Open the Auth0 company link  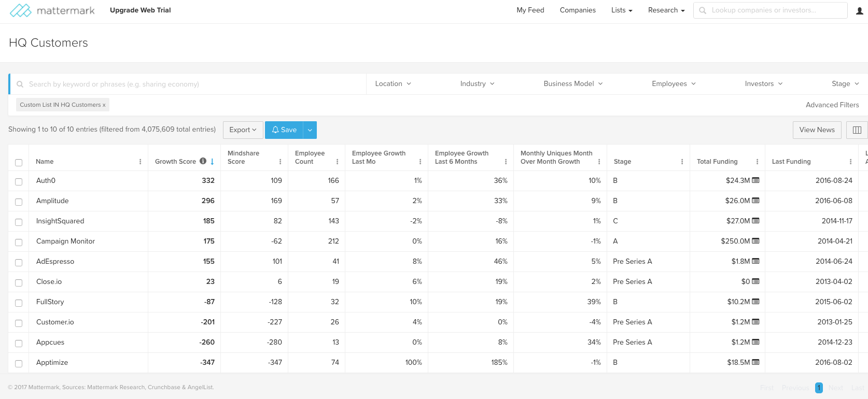(x=46, y=181)
